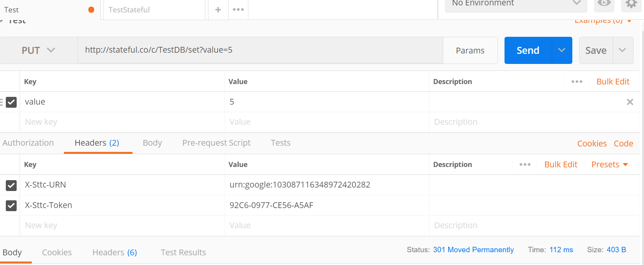Click the new param Description field

(x=534, y=122)
